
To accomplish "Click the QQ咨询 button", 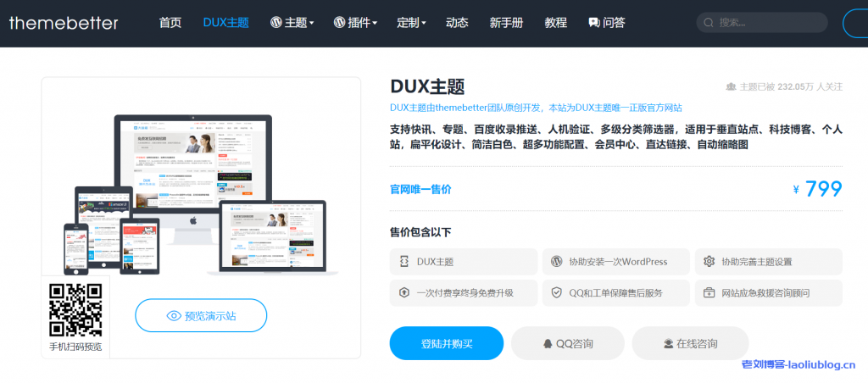I will tap(567, 343).
